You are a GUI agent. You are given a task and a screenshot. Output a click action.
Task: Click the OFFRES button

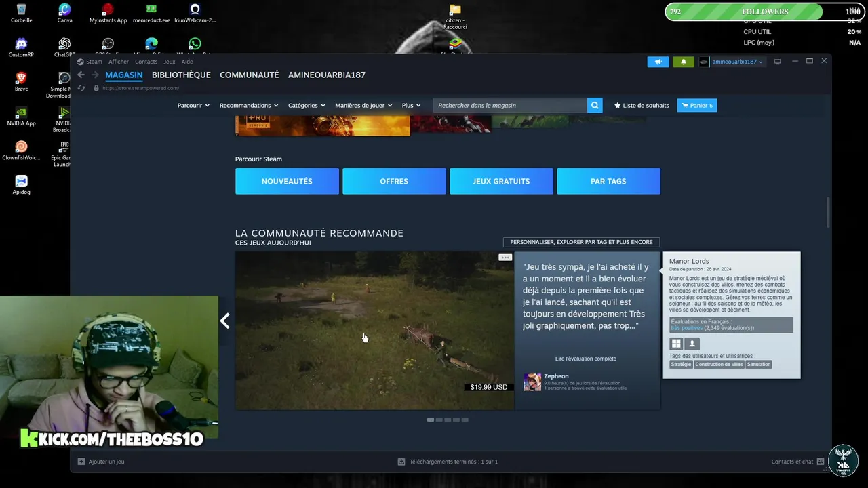394,181
